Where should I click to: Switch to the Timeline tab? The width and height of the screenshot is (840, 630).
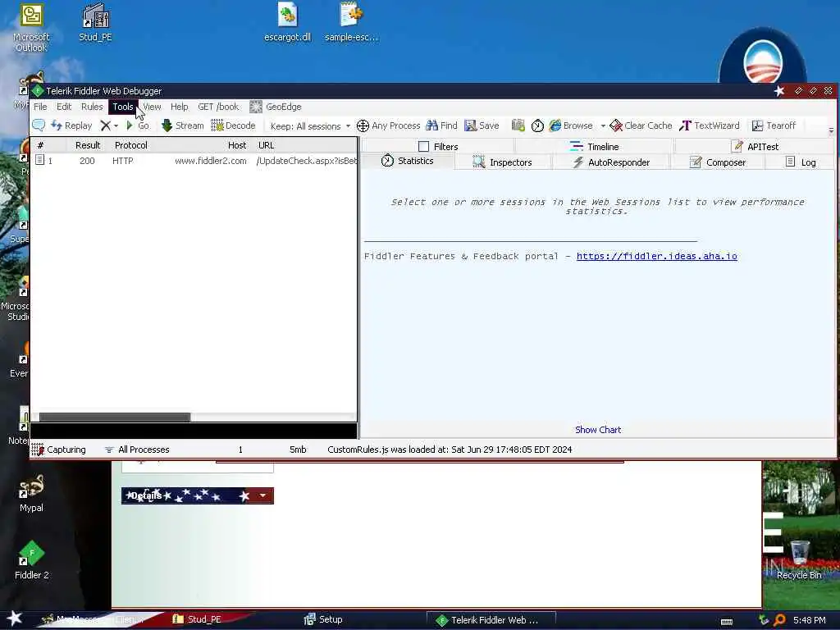tap(594, 146)
